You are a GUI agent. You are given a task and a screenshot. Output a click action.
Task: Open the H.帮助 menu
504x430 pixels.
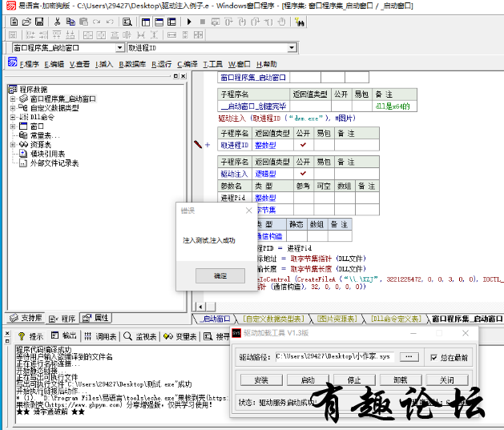click(267, 64)
